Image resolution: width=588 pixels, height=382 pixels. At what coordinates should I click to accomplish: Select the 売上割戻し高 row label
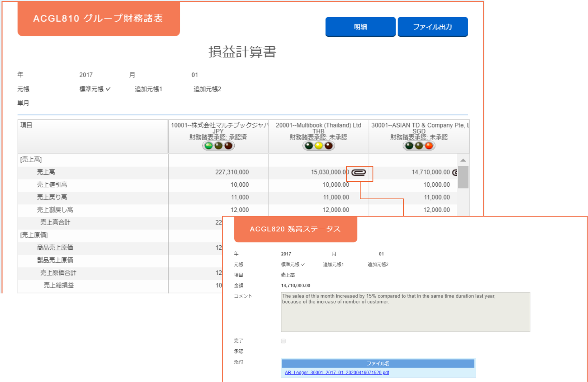[x=55, y=210]
